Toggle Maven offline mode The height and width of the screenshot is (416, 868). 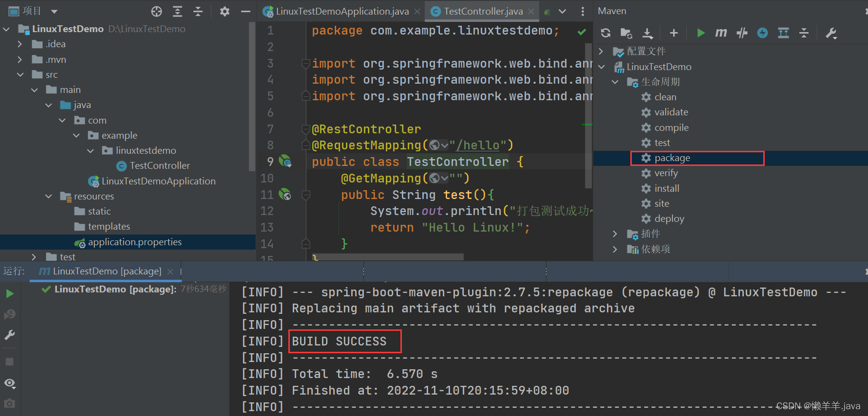tap(742, 33)
